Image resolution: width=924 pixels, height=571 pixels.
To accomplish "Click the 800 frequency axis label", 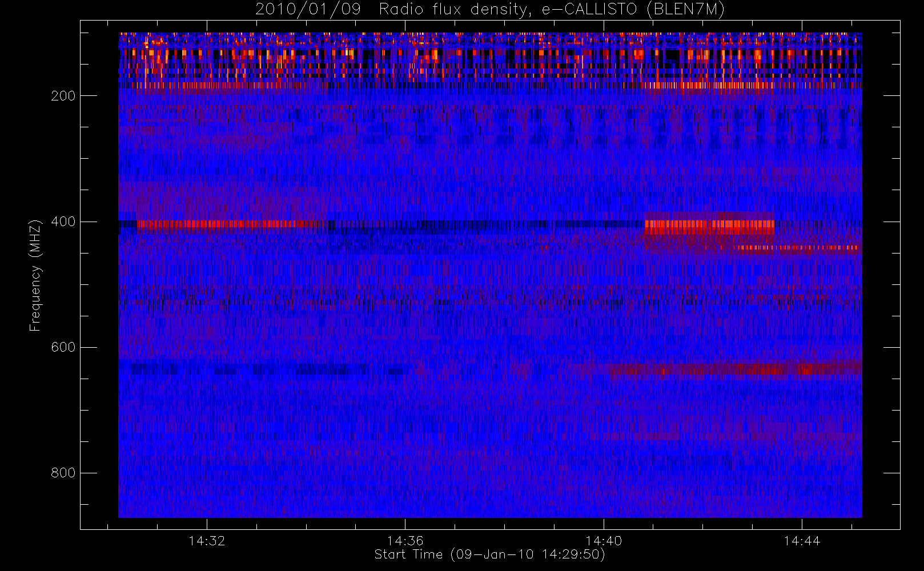I will click(63, 473).
